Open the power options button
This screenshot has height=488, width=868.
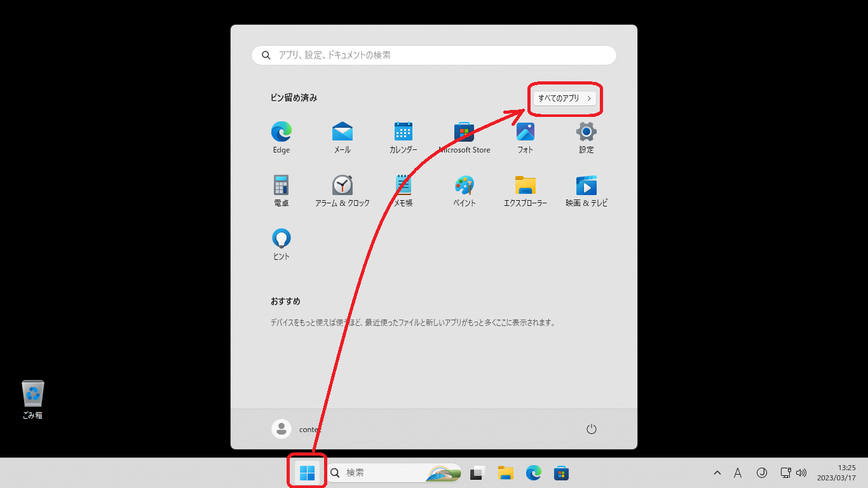coord(591,429)
